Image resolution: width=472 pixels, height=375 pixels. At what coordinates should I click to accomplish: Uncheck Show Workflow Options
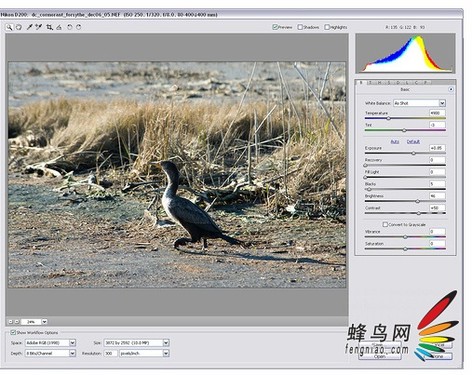pos(13,332)
